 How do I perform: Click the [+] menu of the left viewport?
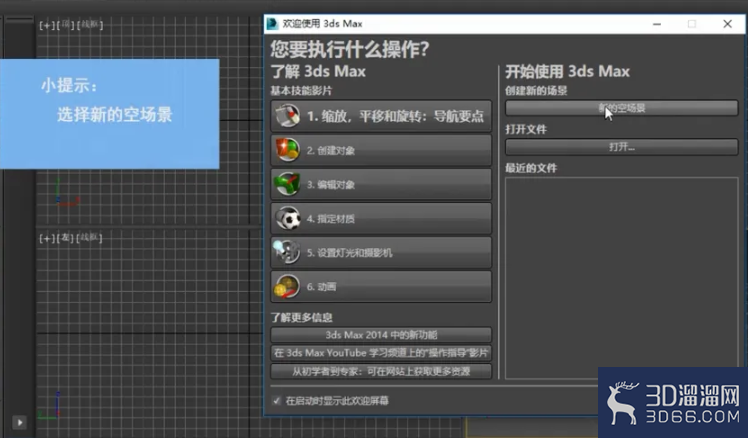(x=47, y=238)
